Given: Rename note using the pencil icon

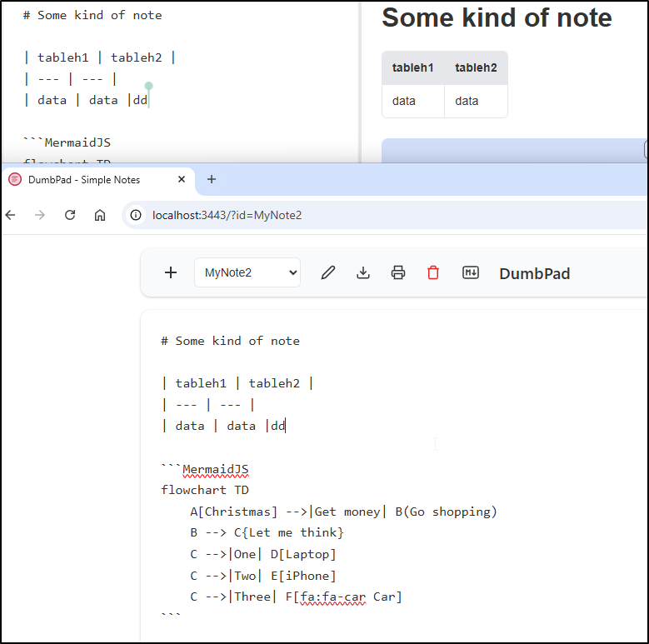Looking at the screenshot, I should [327, 272].
